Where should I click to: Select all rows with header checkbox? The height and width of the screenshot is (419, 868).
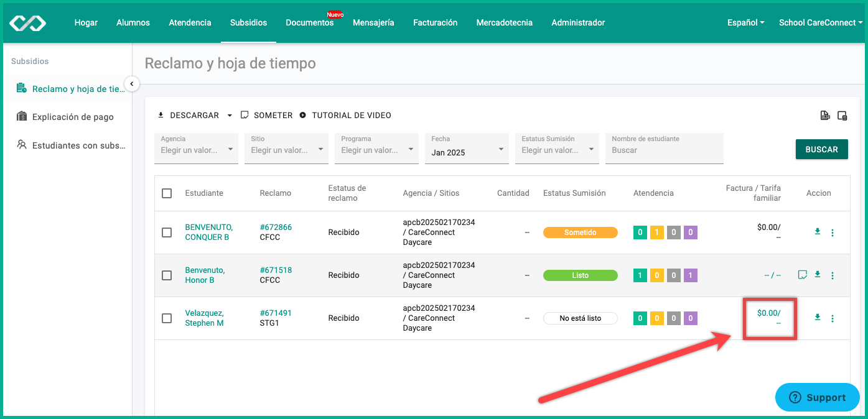pyautogui.click(x=167, y=193)
